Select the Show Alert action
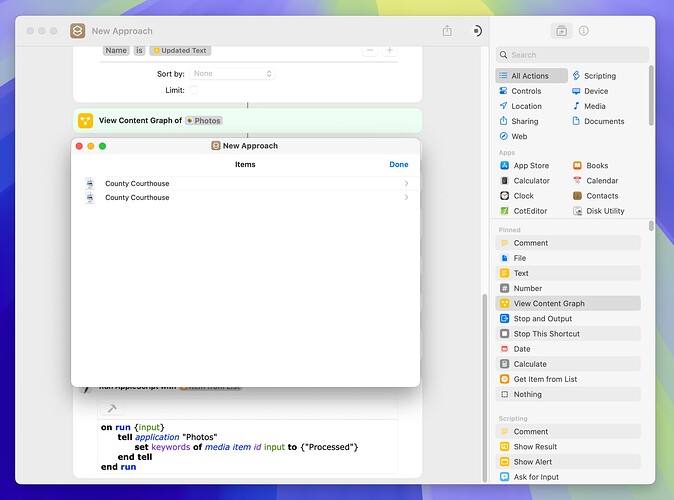674x500 pixels. (x=568, y=462)
